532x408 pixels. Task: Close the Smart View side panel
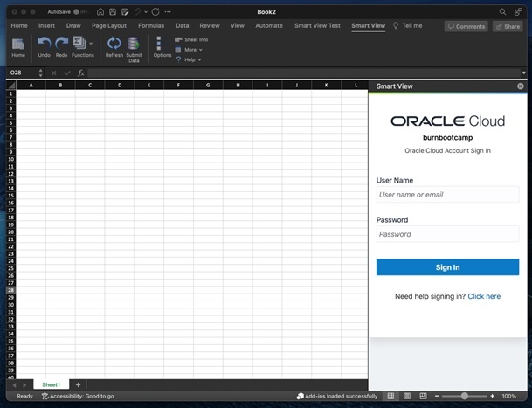point(521,86)
